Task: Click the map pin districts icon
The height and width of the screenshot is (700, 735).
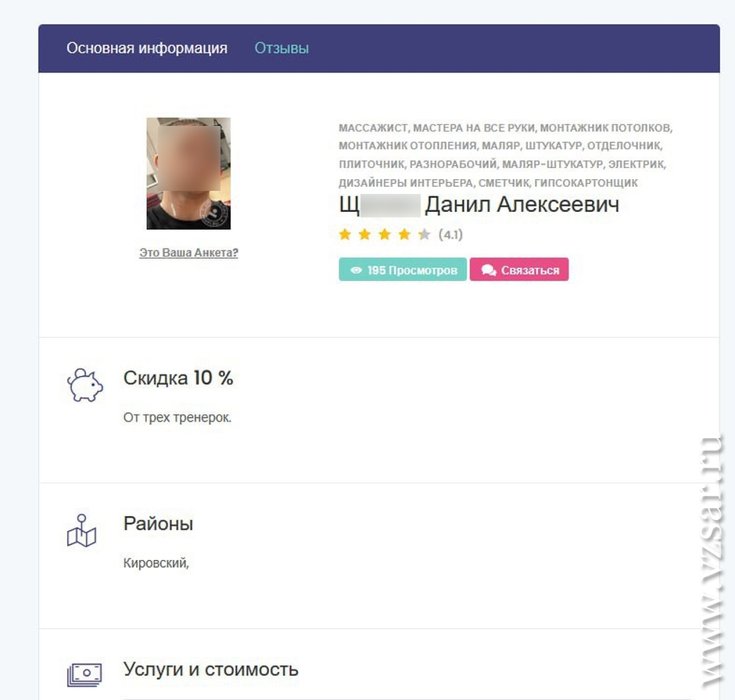Action: coord(81,530)
